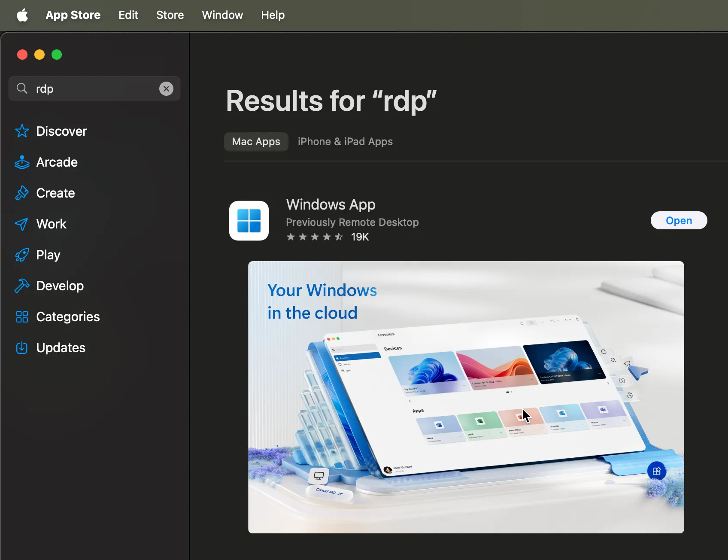Click the Play rocket icon

tap(22, 255)
